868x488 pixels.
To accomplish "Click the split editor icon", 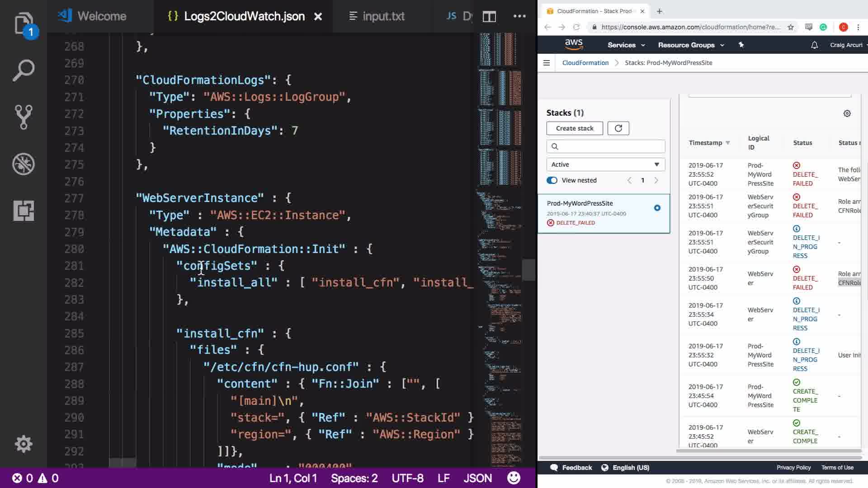I will [x=489, y=17].
